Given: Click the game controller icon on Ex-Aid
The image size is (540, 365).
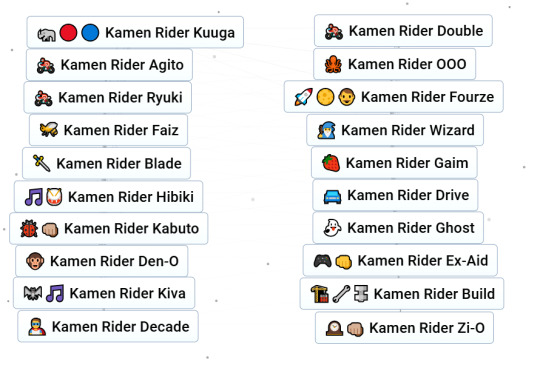Looking at the screenshot, I should [x=322, y=261].
